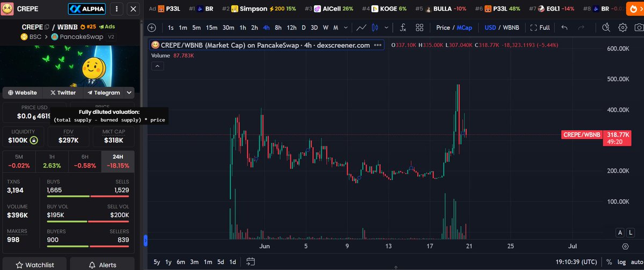Select the 5M price change tab
The image size is (644, 270).
19,162
